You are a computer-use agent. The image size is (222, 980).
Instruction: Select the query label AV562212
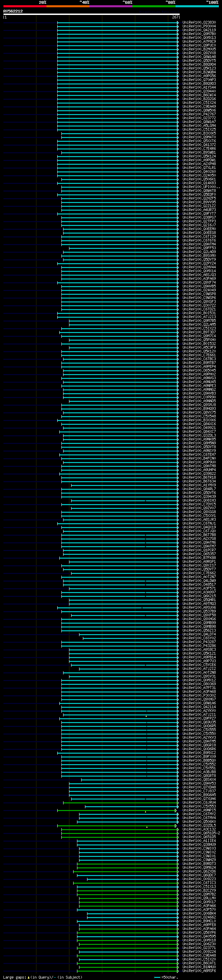point(13,11)
